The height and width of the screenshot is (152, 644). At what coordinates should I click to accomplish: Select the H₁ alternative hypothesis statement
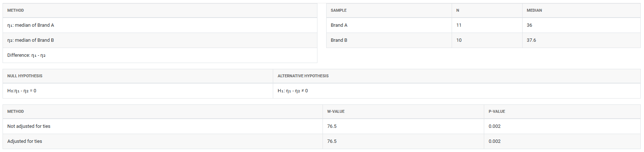point(293,91)
